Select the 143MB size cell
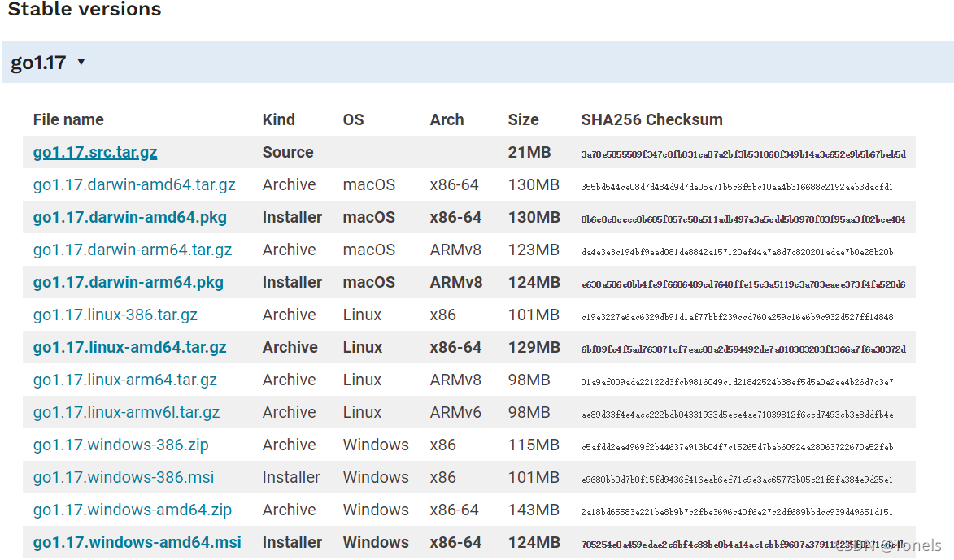 (534, 510)
